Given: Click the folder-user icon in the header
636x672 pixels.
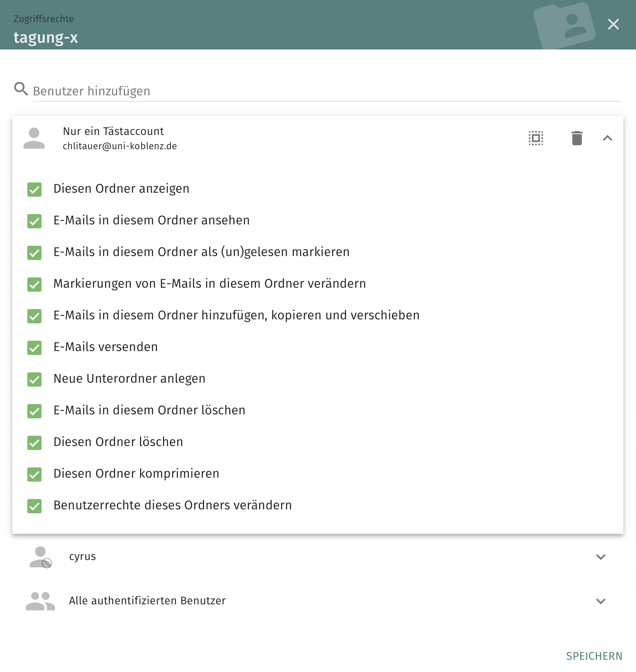Looking at the screenshot, I should pyautogui.click(x=564, y=25).
